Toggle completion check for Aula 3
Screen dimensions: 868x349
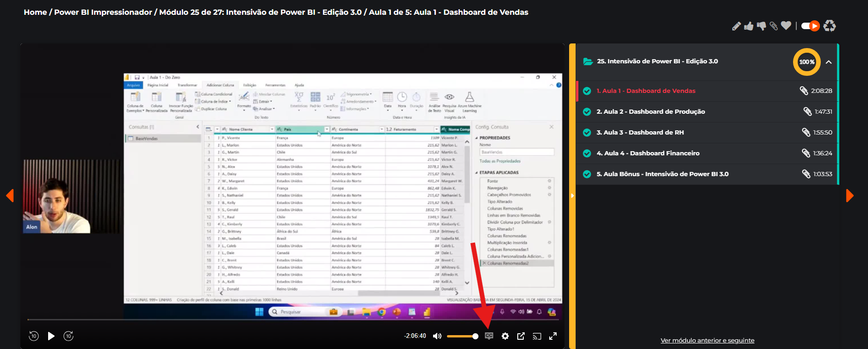click(x=587, y=133)
